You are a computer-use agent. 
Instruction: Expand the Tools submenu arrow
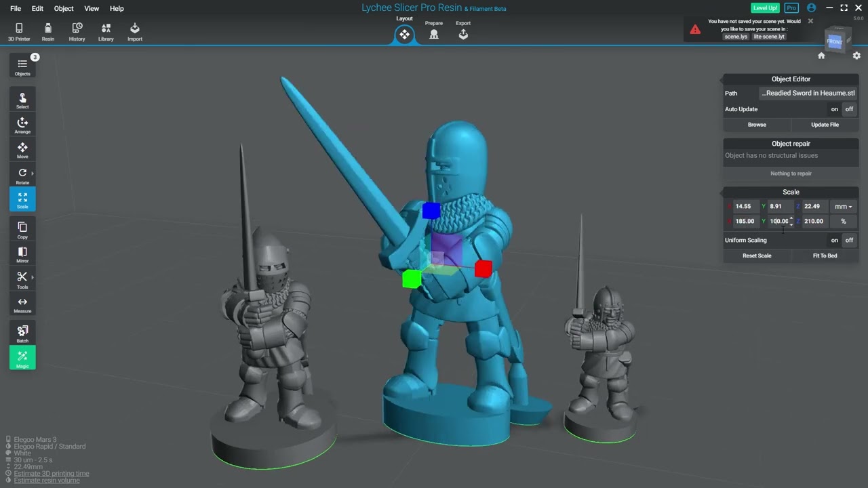33,277
